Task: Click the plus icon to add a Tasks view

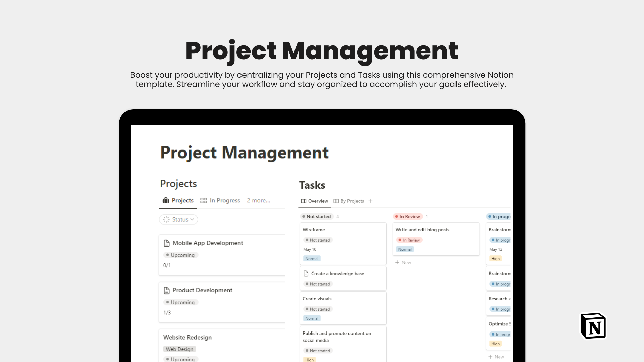Action: pos(370,201)
